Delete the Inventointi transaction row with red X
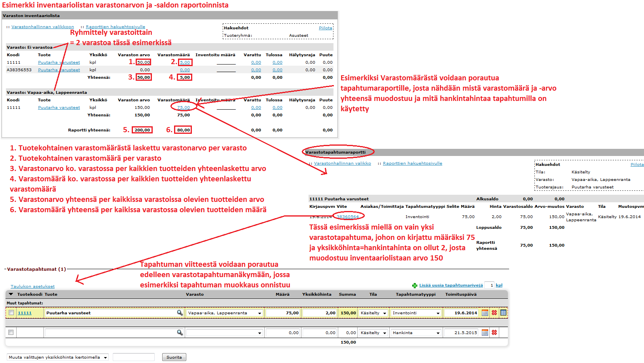This screenshot has height=363, width=644. click(x=494, y=313)
